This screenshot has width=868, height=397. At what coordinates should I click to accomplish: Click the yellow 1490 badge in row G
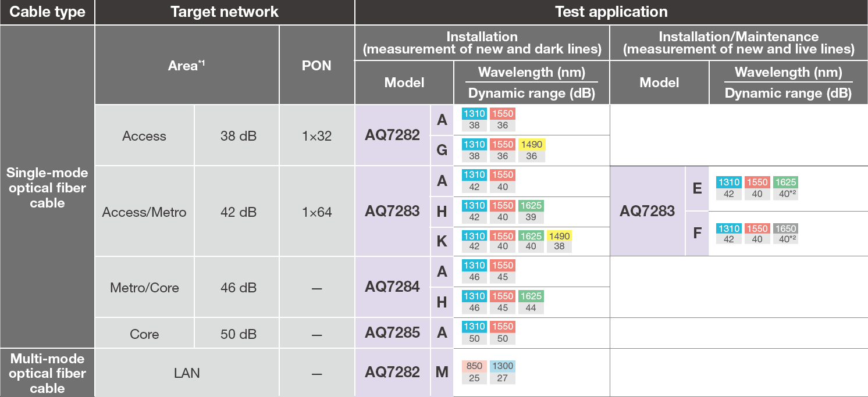[x=533, y=145]
